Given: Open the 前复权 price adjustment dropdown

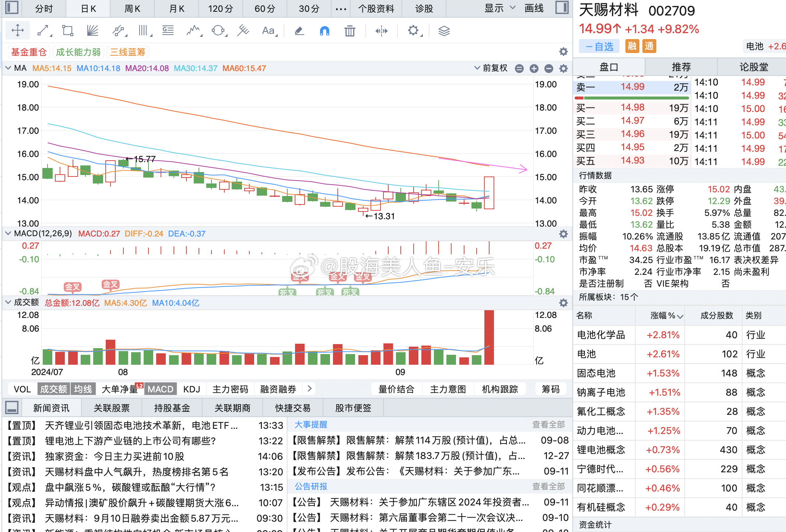Looking at the screenshot, I should pyautogui.click(x=493, y=68).
